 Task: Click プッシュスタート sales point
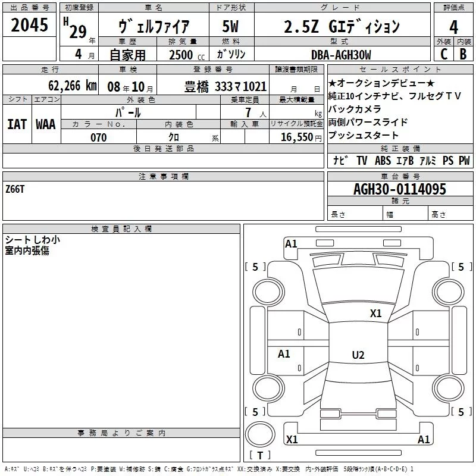pos(363,135)
